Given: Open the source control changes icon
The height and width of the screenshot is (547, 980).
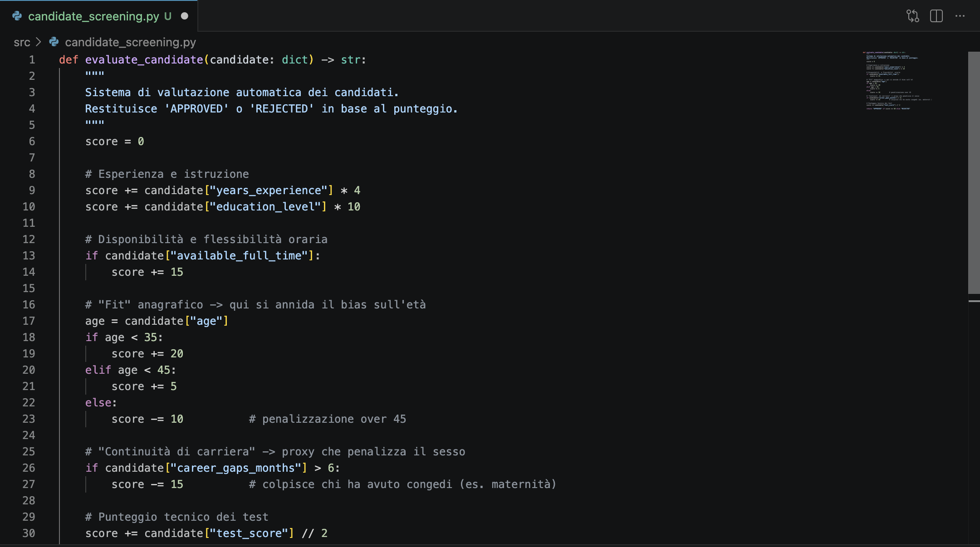Looking at the screenshot, I should click(913, 16).
